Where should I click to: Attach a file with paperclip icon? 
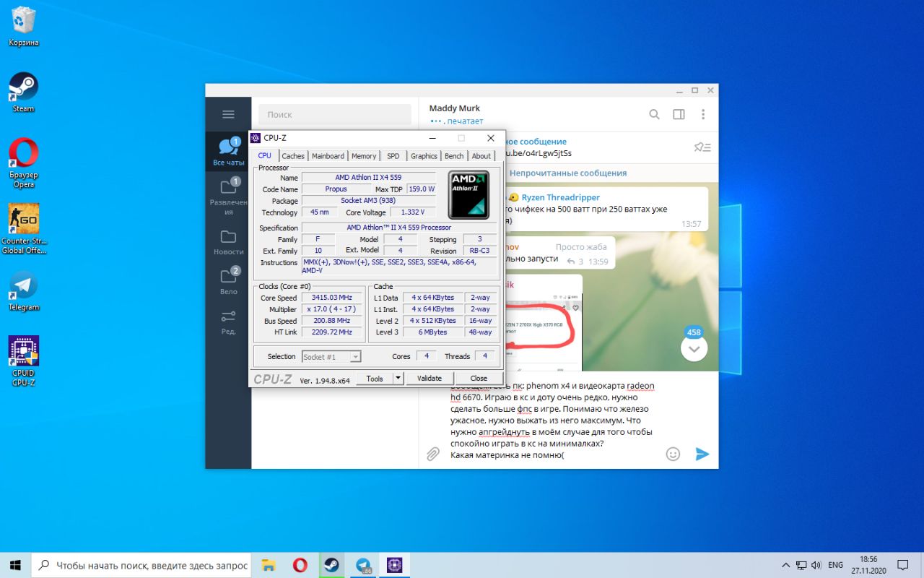click(432, 454)
